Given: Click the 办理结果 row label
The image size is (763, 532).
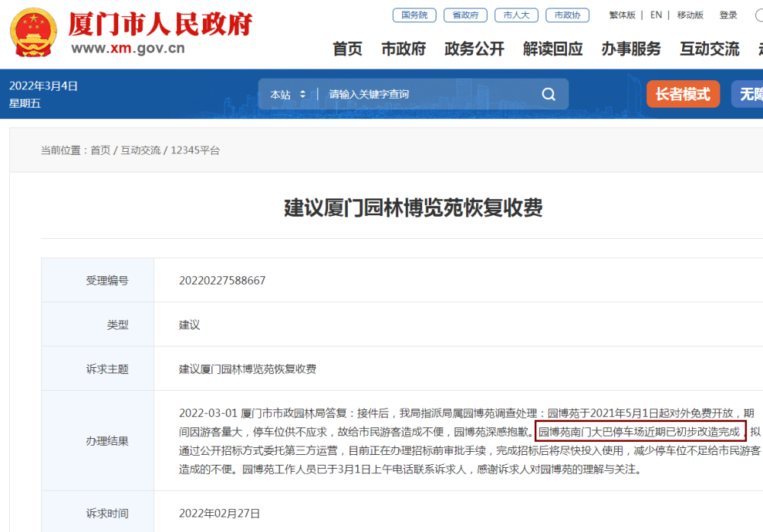Looking at the screenshot, I should (x=107, y=441).
